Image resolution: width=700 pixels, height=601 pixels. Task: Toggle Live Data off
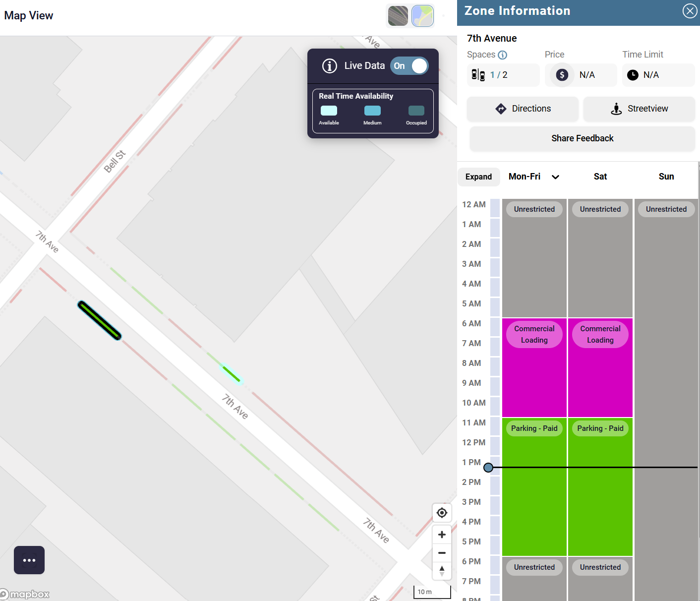(x=409, y=65)
